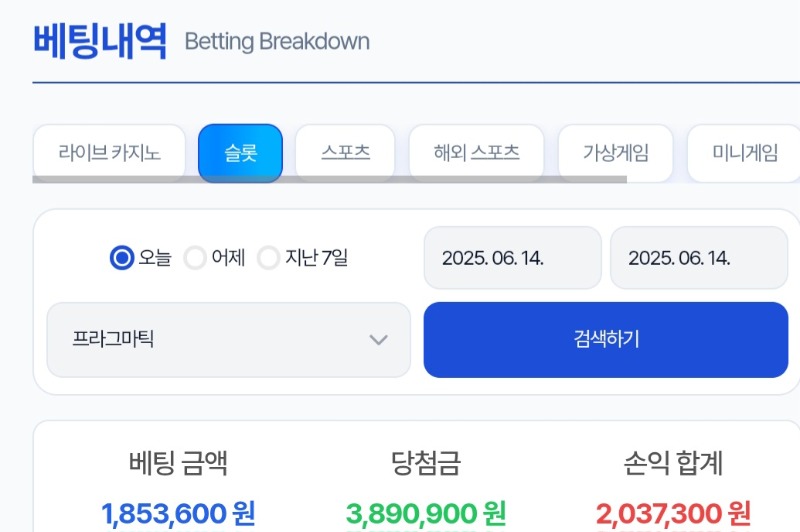
Task: Switch to the 슬롯 tab
Action: pyautogui.click(x=240, y=153)
